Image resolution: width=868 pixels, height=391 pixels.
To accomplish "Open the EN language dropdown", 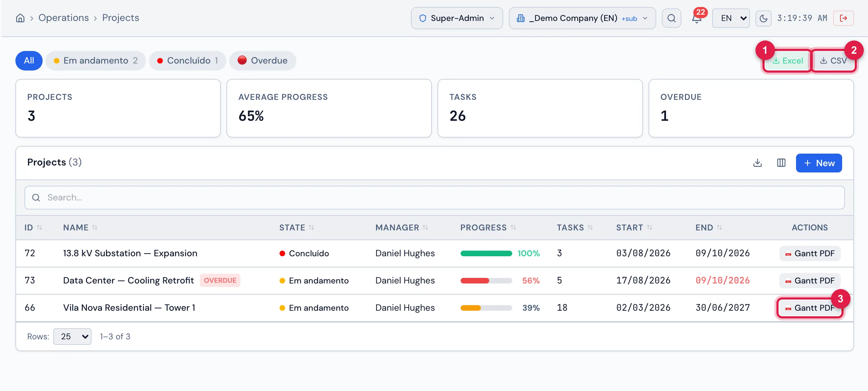I will [x=731, y=18].
